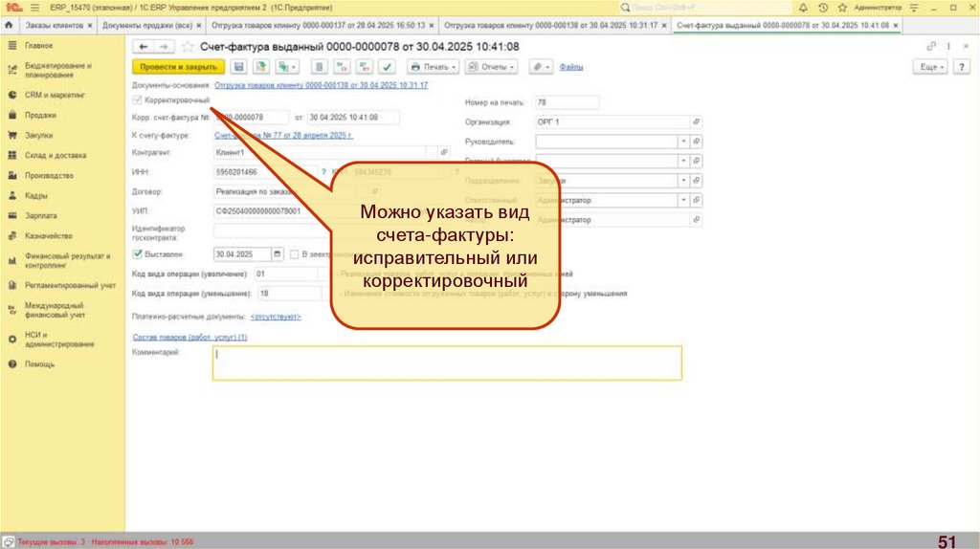
Task: Open Казначейство section in sidebar
Action: click(x=48, y=236)
